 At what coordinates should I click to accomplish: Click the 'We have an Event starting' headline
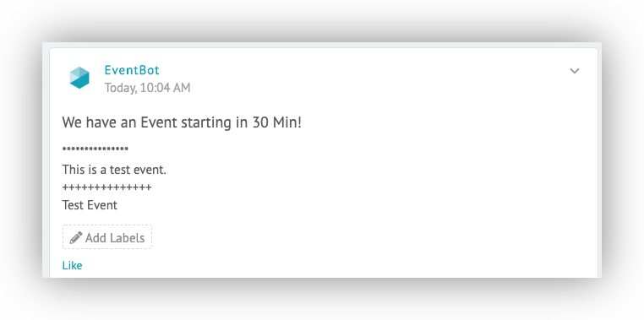click(182, 122)
